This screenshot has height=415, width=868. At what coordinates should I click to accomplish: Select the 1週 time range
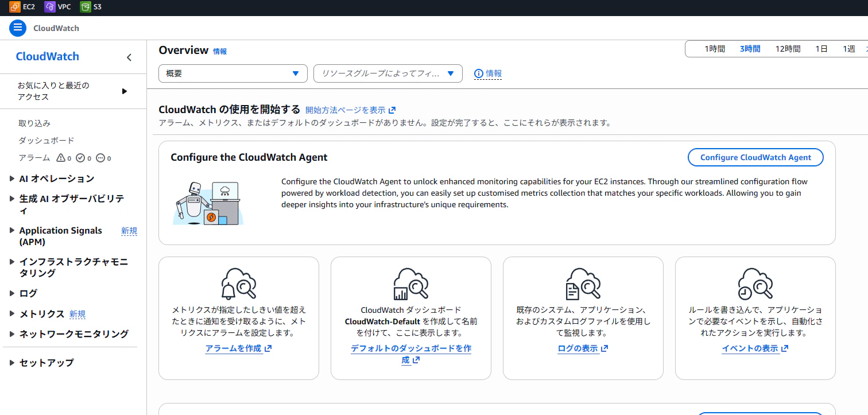click(x=849, y=49)
